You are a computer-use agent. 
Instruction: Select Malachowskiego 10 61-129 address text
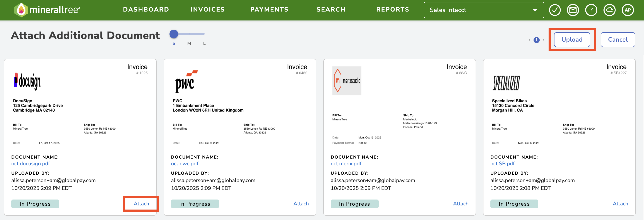click(420, 123)
